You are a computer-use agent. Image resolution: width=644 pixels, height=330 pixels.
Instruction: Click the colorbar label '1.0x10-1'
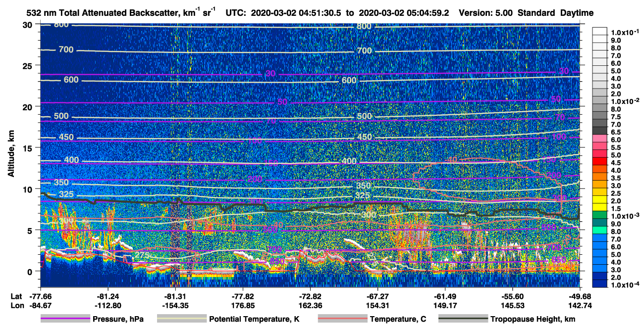coord(626,32)
